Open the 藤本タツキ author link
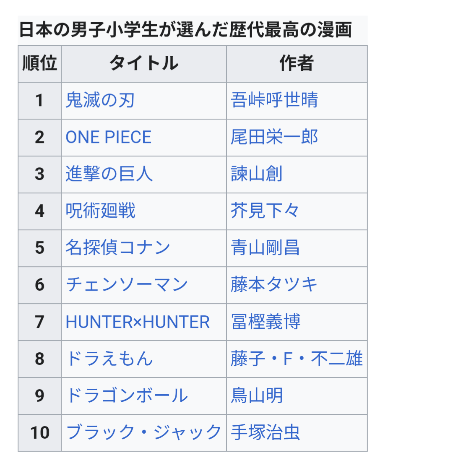The height and width of the screenshot is (476, 453). 274,285
